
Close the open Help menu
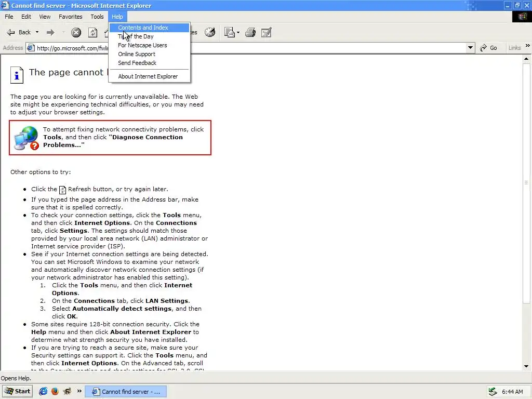point(117,17)
